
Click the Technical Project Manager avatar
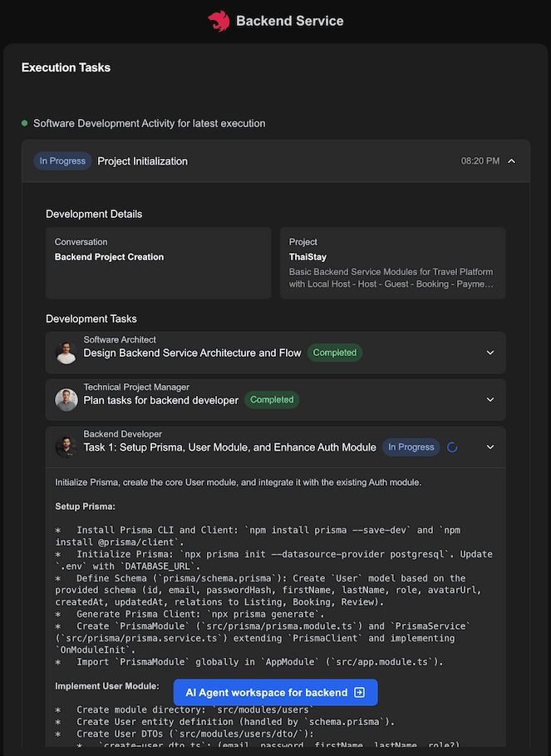(x=66, y=400)
